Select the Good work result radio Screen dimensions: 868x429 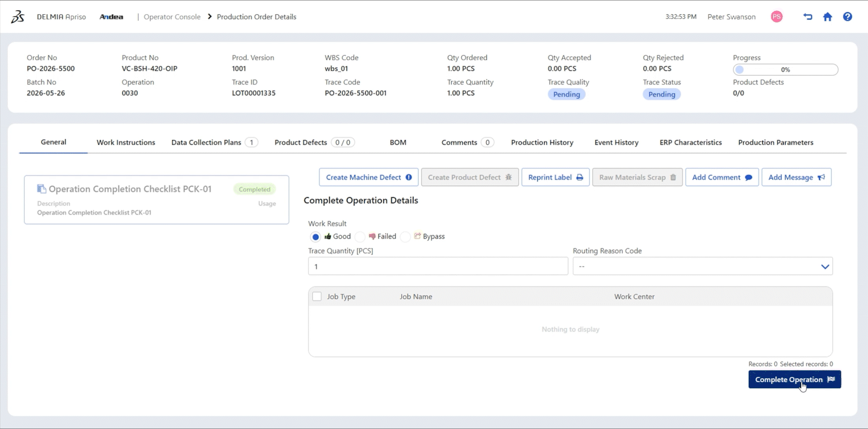315,237
